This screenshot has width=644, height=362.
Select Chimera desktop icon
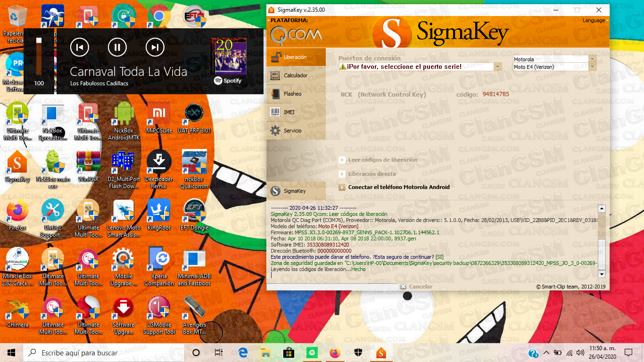[x=17, y=312]
